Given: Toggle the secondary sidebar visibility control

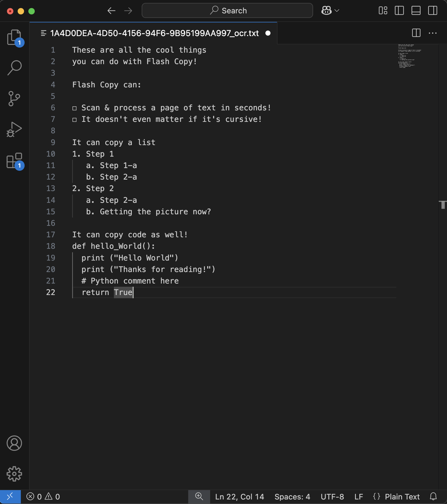Looking at the screenshot, I should (433, 10).
